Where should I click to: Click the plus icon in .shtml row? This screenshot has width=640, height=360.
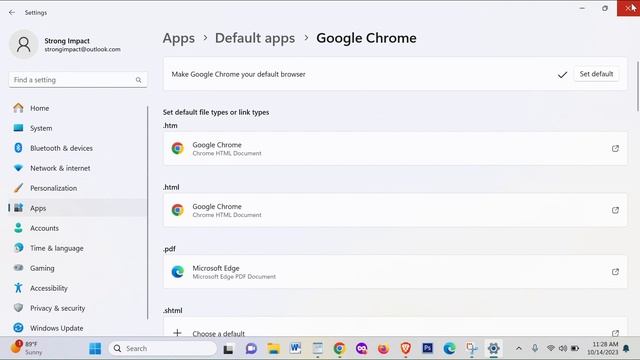point(177,333)
